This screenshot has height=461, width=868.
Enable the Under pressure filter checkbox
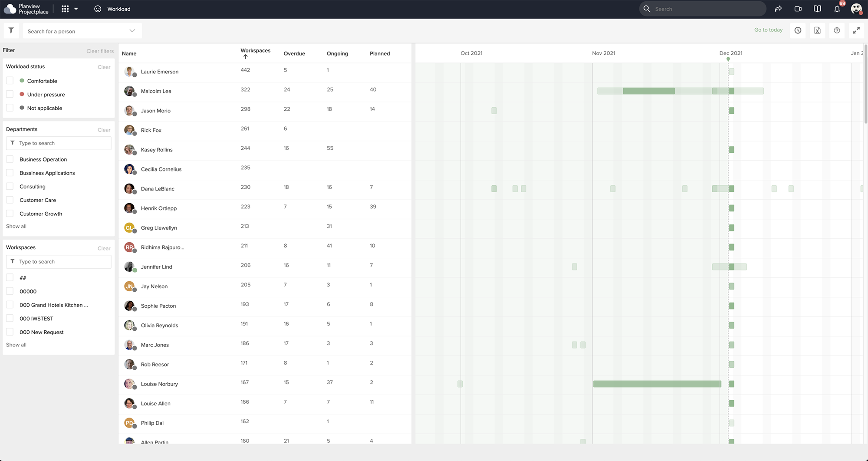pos(10,94)
